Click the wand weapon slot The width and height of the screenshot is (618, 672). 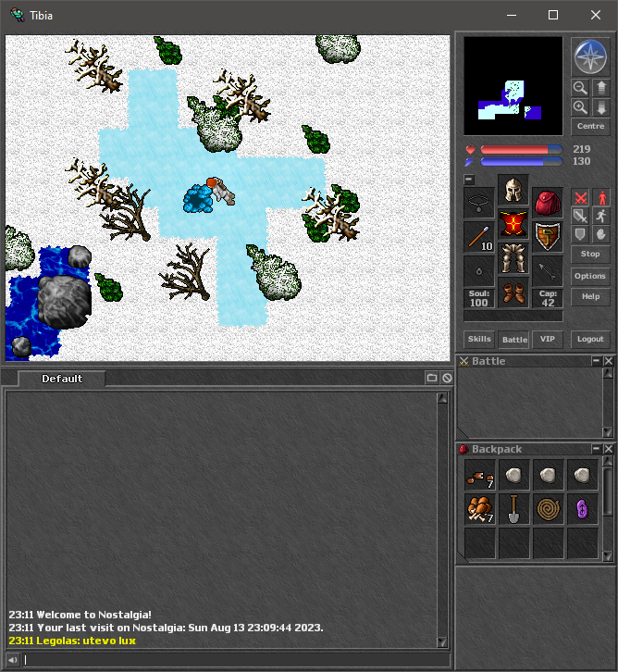(479, 237)
